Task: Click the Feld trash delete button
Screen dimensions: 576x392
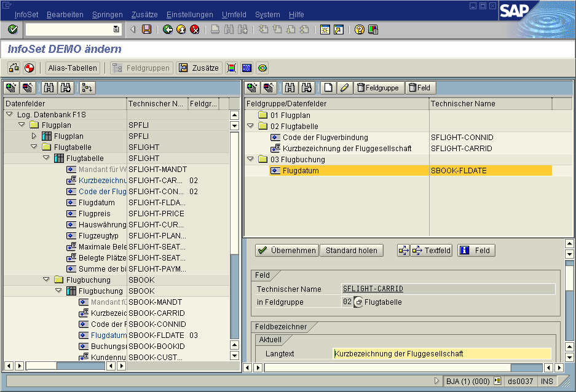Action: (x=419, y=88)
